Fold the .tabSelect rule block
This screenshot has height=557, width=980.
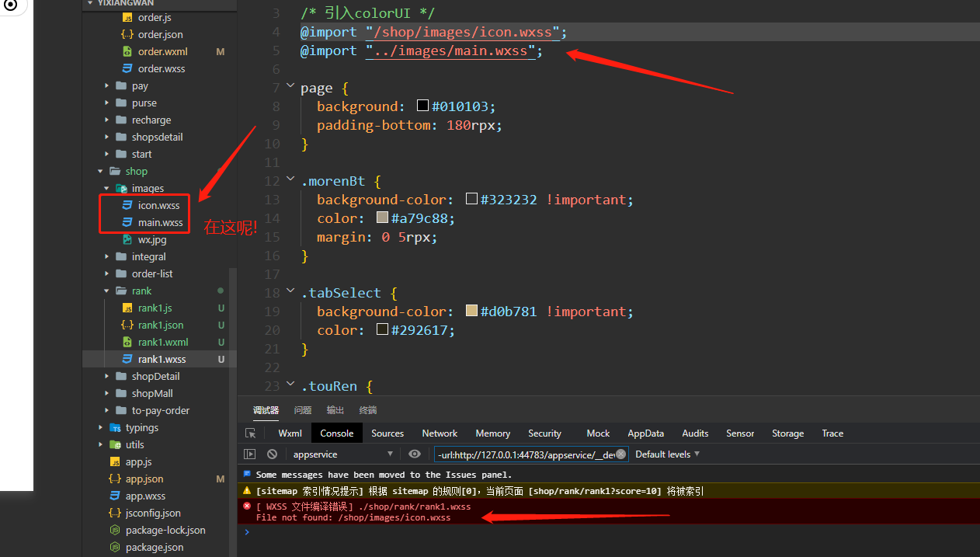click(x=290, y=292)
